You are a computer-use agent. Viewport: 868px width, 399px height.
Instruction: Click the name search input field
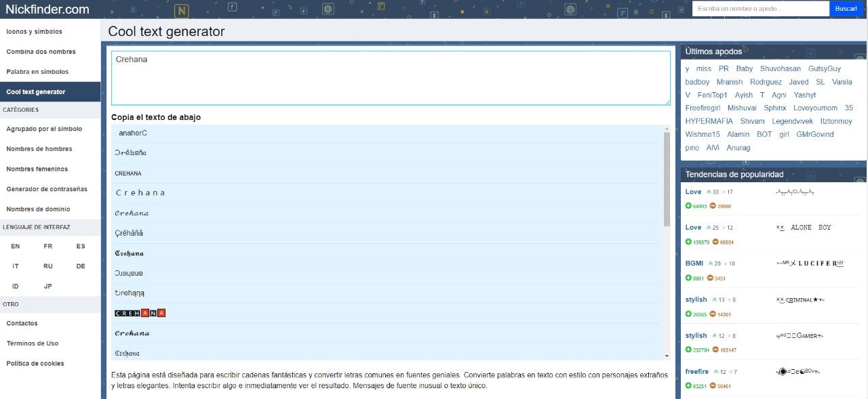tap(760, 9)
